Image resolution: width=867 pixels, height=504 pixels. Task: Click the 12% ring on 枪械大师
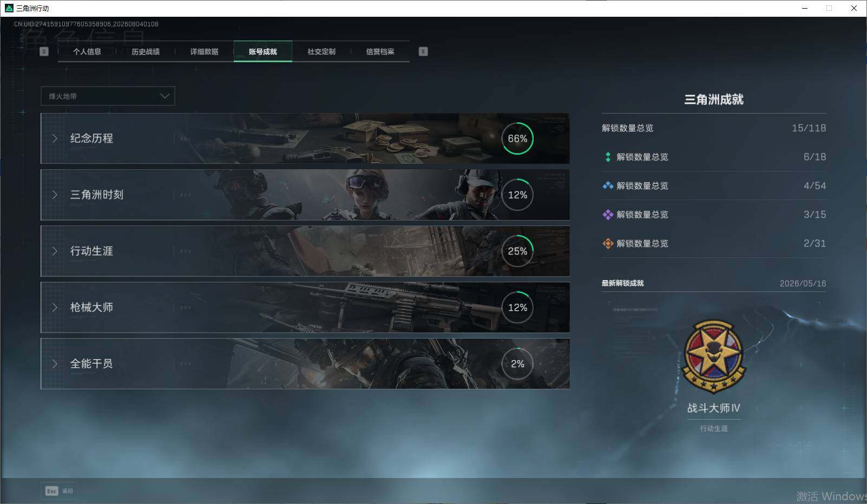(x=517, y=307)
